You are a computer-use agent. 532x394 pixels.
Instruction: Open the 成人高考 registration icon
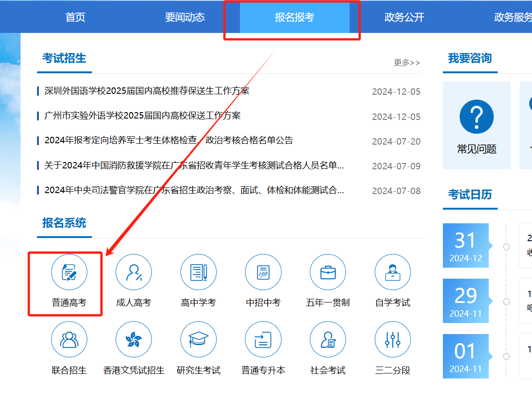click(x=133, y=272)
